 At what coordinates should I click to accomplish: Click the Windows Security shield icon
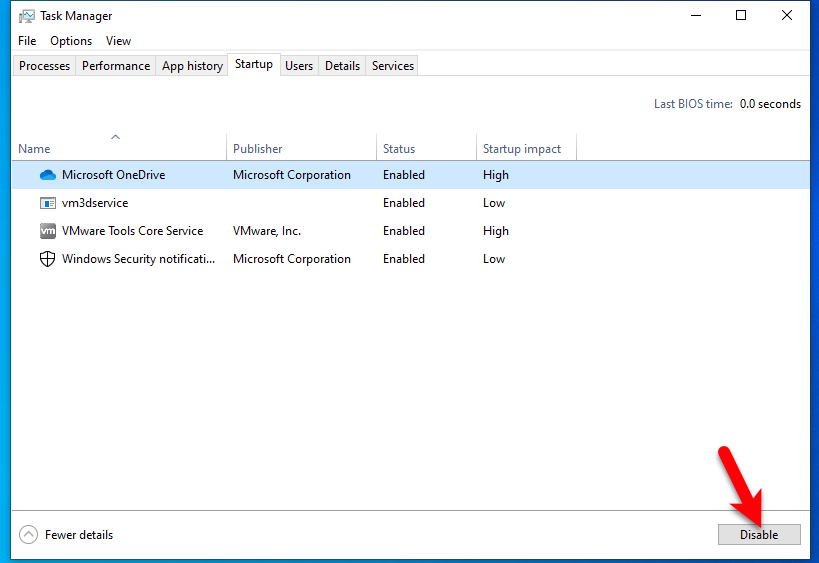pos(48,259)
